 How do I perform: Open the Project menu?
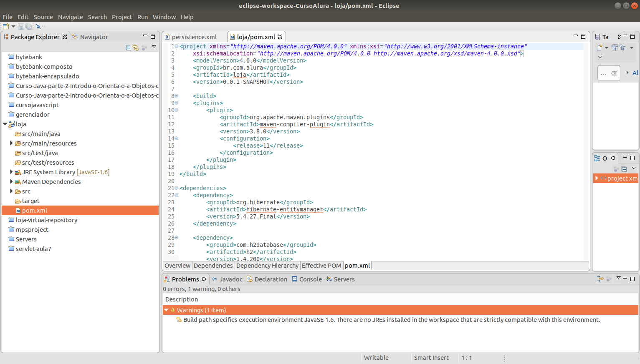coord(122,17)
